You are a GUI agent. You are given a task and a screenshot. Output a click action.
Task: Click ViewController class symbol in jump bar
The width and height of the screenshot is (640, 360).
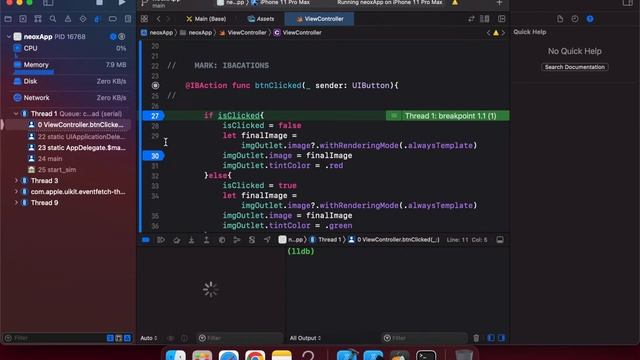tap(298, 33)
